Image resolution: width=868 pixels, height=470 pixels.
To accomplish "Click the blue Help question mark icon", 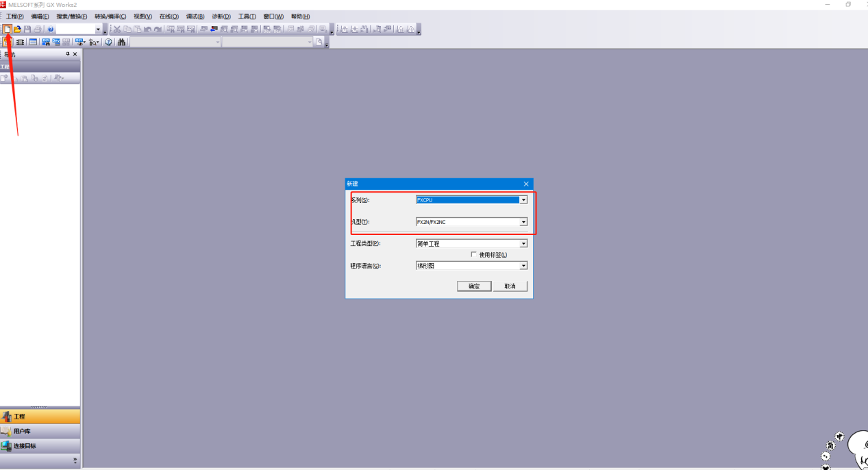I will point(51,29).
